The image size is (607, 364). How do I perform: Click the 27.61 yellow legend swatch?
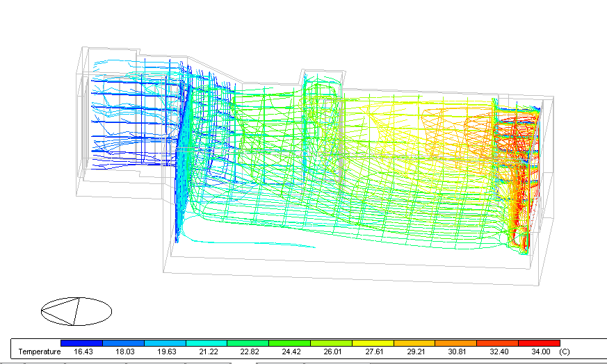click(x=373, y=343)
